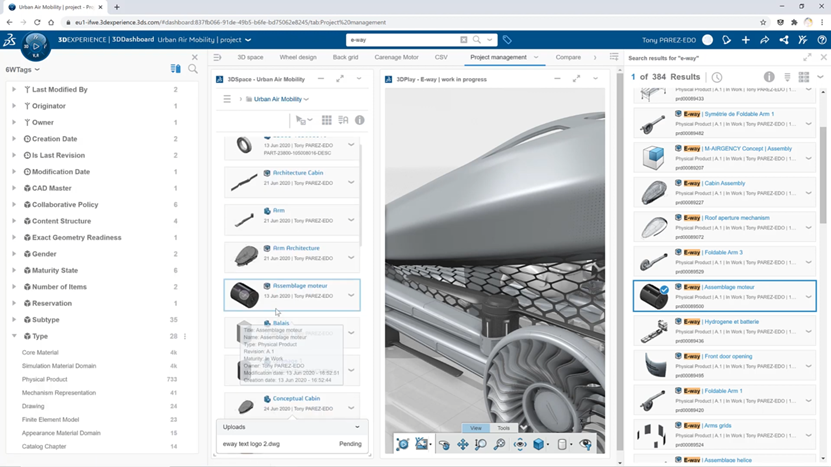Expand Assemblage moteur item chevron in 3DSpace
This screenshot has width=831, height=467.
(x=351, y=295)
